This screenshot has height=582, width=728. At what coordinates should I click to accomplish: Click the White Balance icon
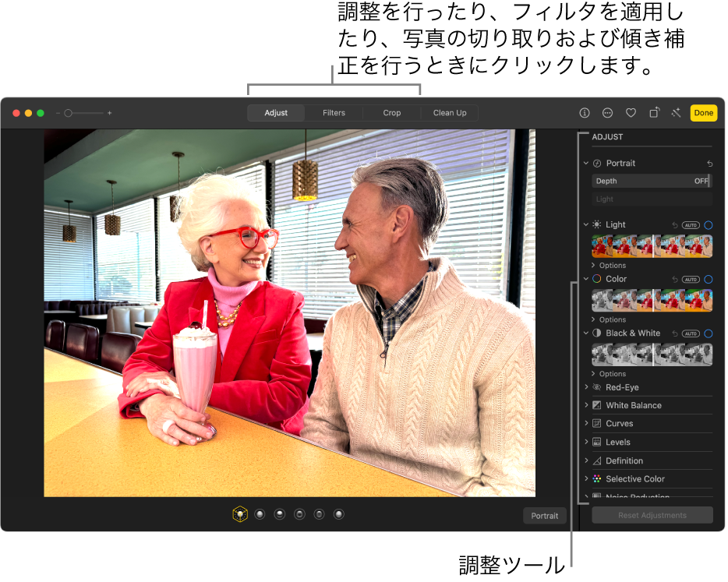tap(599, 407)
